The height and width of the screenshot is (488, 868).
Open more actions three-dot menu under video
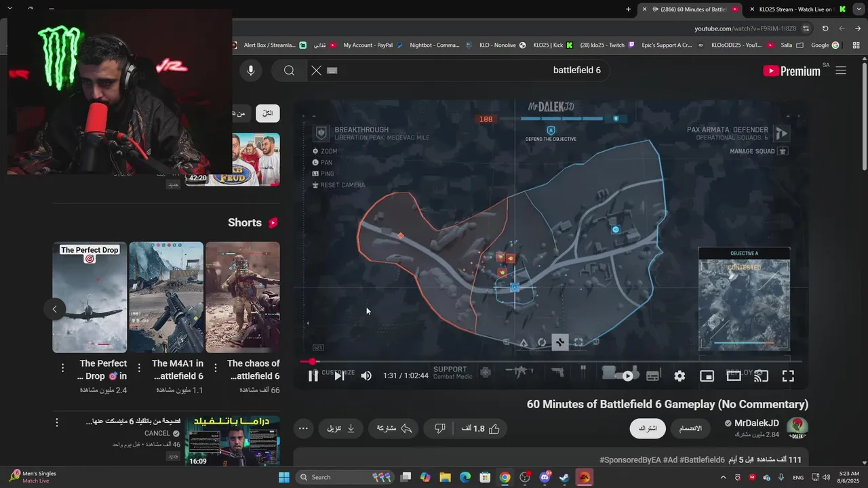coord(303,428)
